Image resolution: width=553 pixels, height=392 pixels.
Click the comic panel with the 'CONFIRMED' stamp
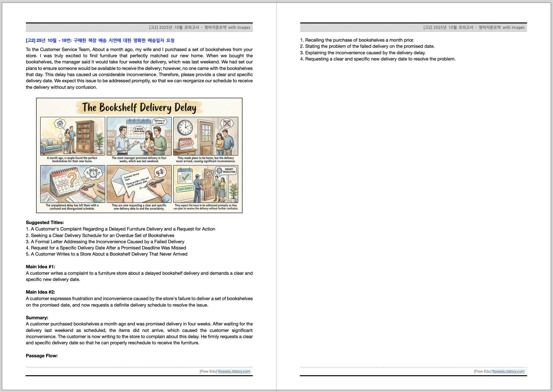point(206,184)
